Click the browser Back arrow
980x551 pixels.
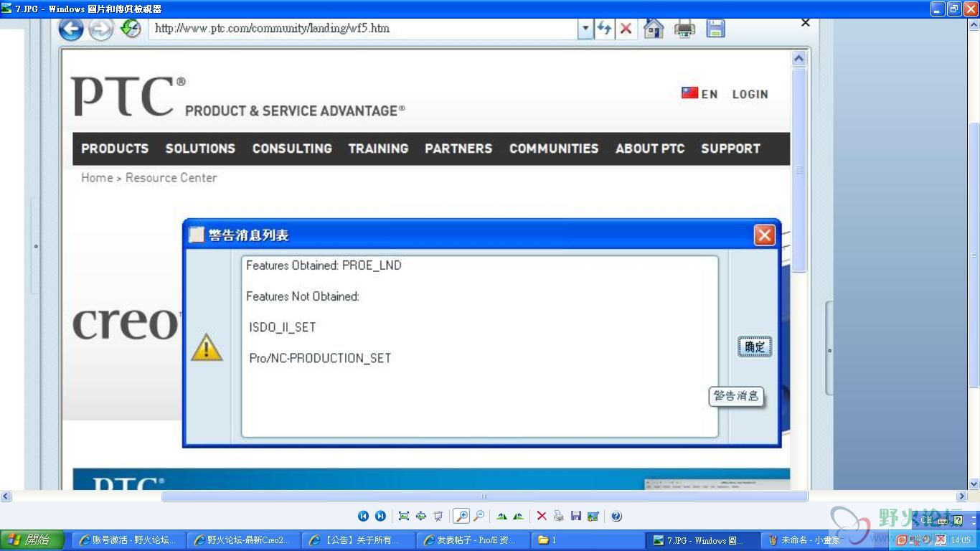tap(71, 29)
